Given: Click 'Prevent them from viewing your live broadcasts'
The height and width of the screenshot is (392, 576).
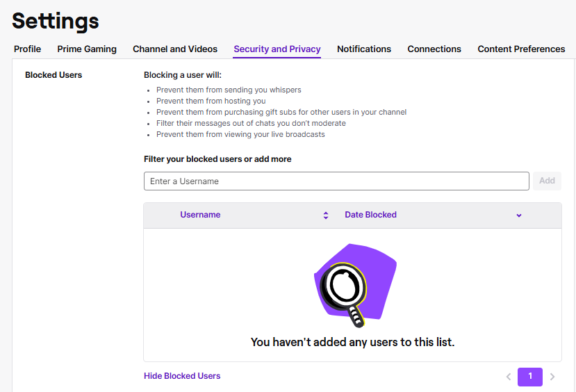Looking at the screenshot, I should point(240,134).
